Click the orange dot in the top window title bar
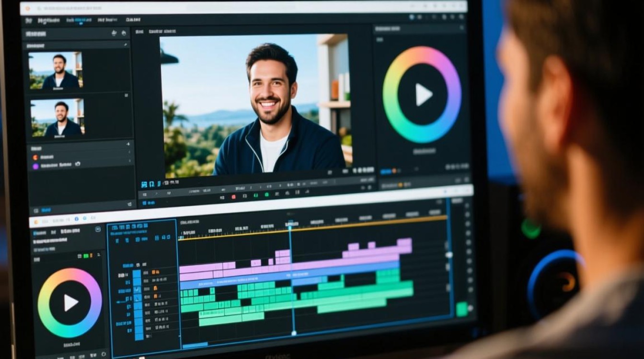Screen dimensions: 644x359 click(27, 9)
